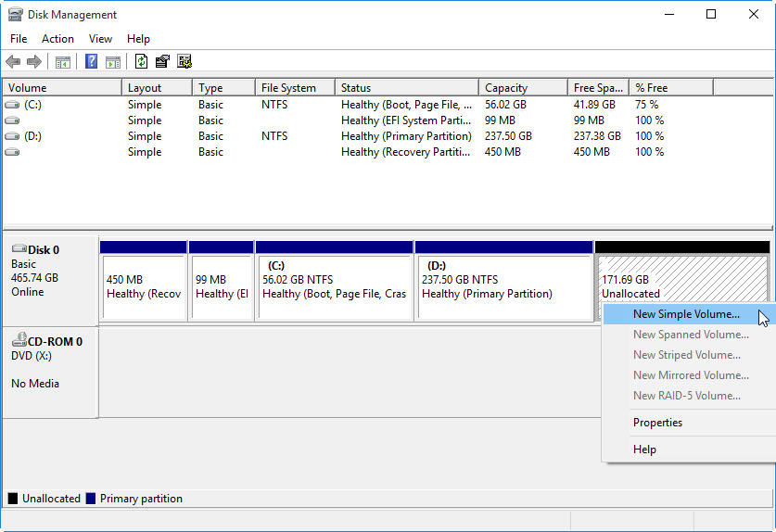Choose Properties in the context menu
This screenshot has width=776, height=532.
coord(657,423)
